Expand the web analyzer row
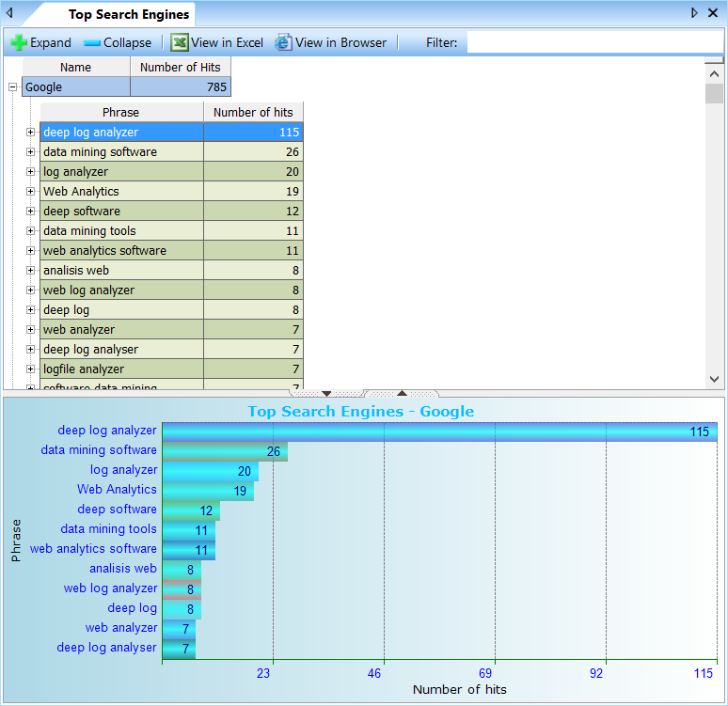 pos(31,330)
